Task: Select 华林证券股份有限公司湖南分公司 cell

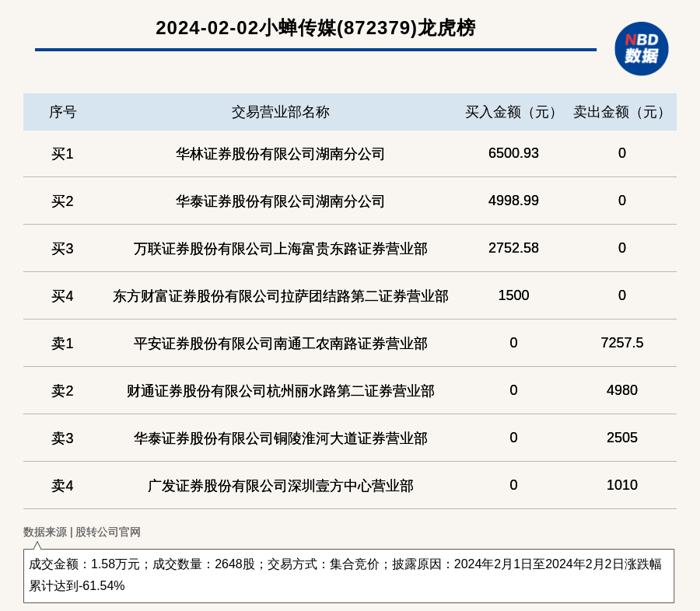Action: point(280,154)
